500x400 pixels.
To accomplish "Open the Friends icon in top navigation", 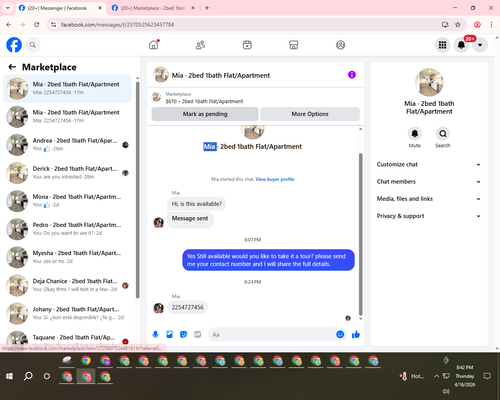I will pos(200,45).
